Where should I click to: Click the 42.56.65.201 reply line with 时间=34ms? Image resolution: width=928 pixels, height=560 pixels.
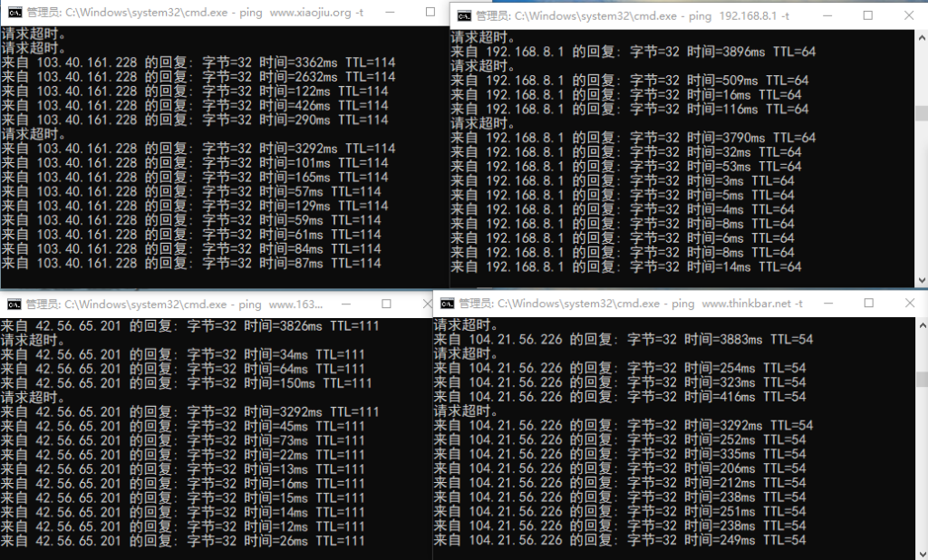pyautogui.click(x=182, y=355)
